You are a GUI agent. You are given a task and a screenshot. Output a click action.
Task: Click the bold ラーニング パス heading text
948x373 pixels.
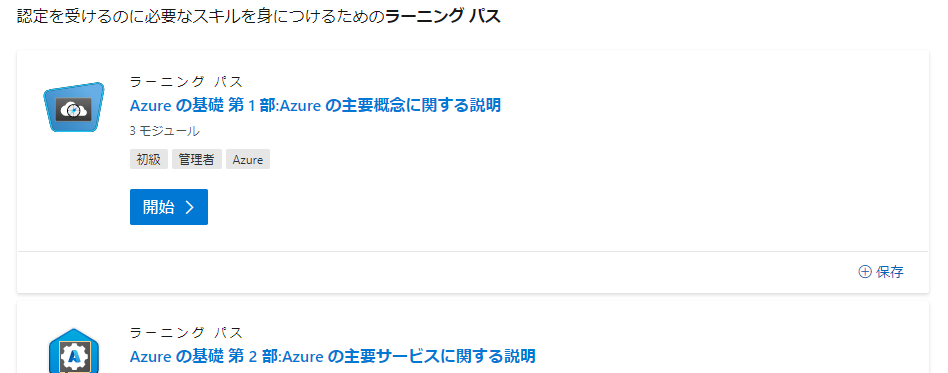[443, 16]
